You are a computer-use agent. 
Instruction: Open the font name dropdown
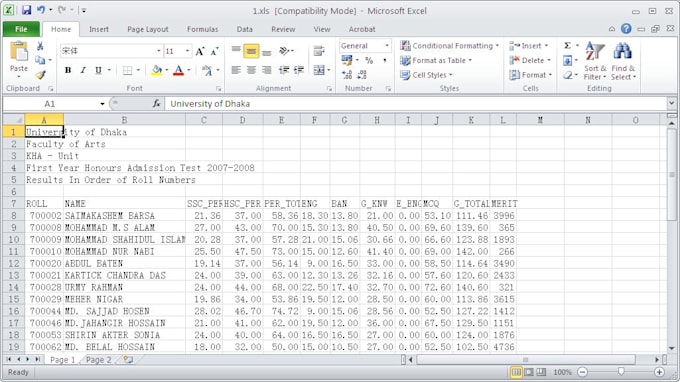click(158, 51)
